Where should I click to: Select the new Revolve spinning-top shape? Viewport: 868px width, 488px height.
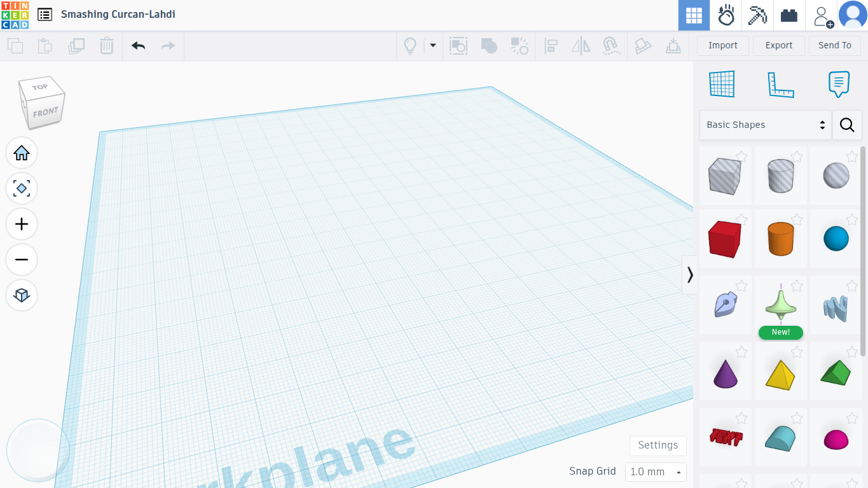pyautogui.click(x=781, y=305)
